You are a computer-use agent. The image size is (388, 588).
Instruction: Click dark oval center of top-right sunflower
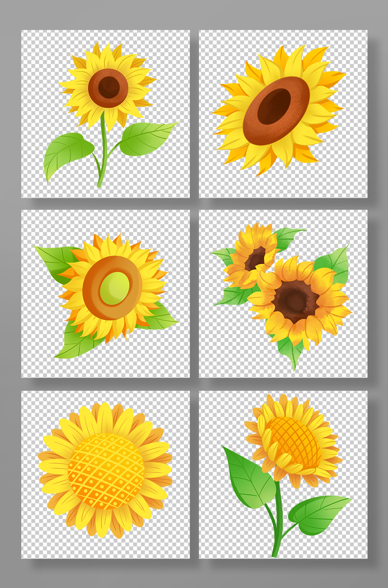(x=274, y=107)
